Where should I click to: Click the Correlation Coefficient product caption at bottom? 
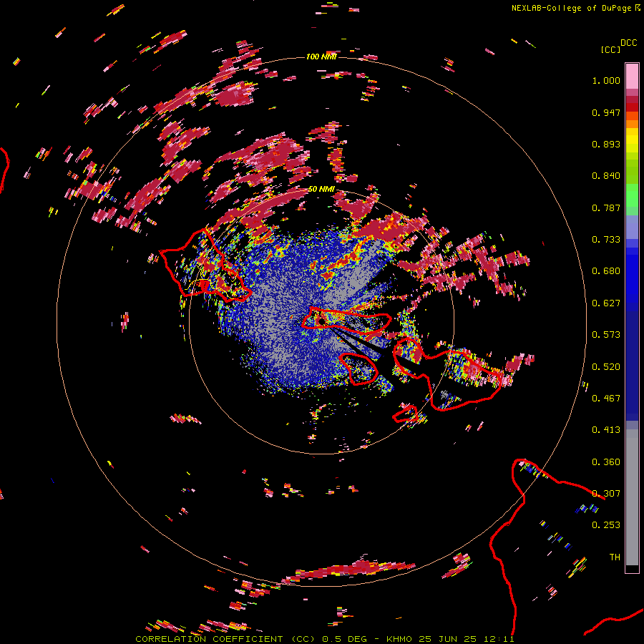pos(324,639)
